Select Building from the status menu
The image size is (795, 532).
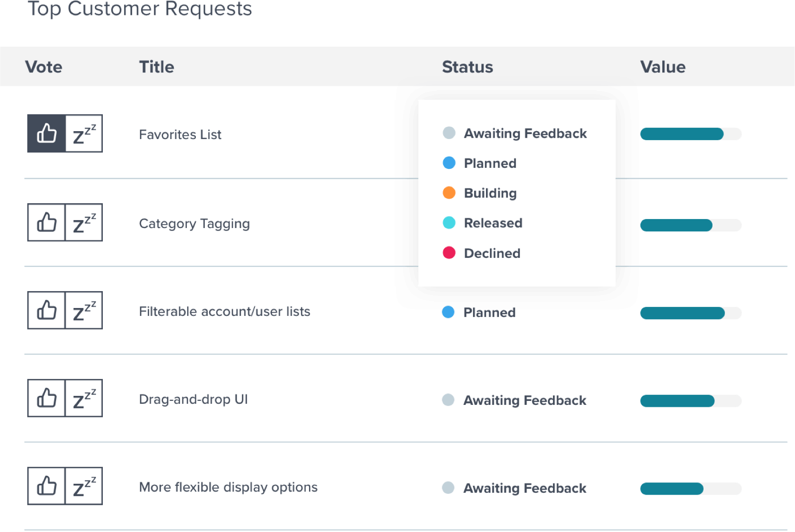coord(480,193)
